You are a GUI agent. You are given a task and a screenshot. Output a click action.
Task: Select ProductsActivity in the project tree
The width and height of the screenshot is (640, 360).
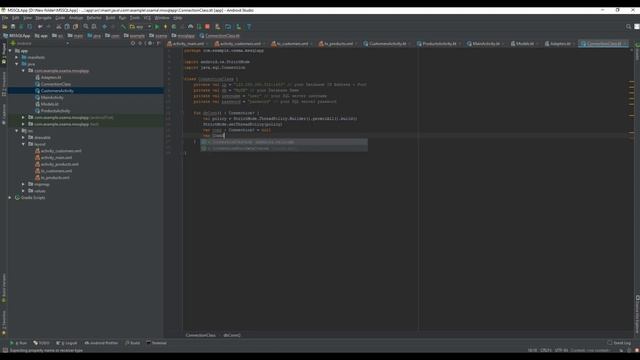tap(55, 111)
